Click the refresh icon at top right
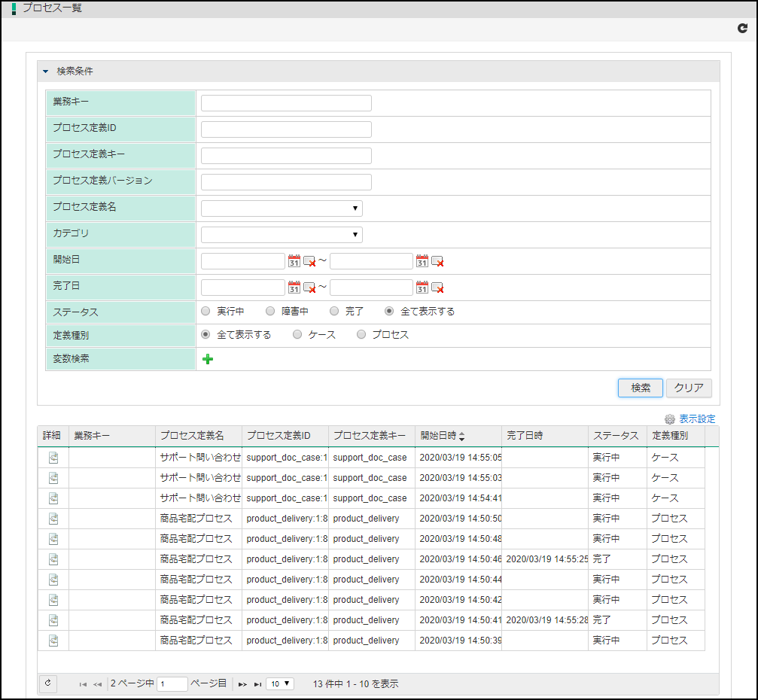Viewport: 758px width, 700px height. click(742, 29)
